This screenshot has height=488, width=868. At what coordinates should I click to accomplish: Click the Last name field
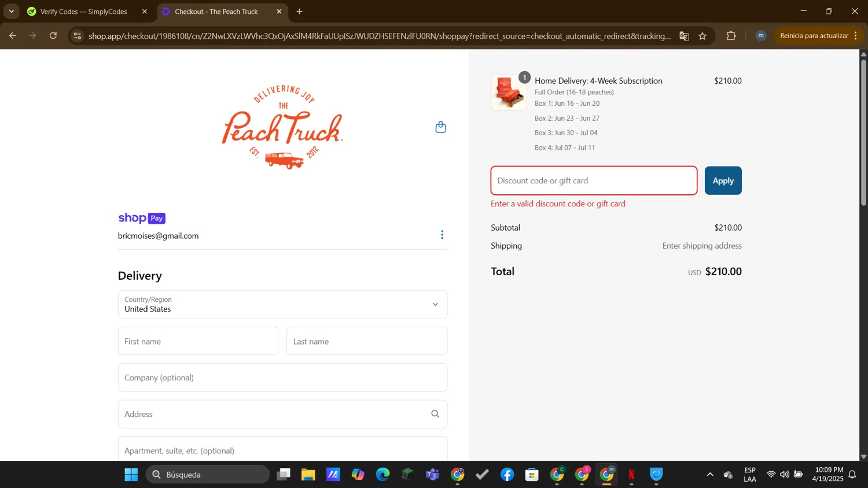[367, 341]
